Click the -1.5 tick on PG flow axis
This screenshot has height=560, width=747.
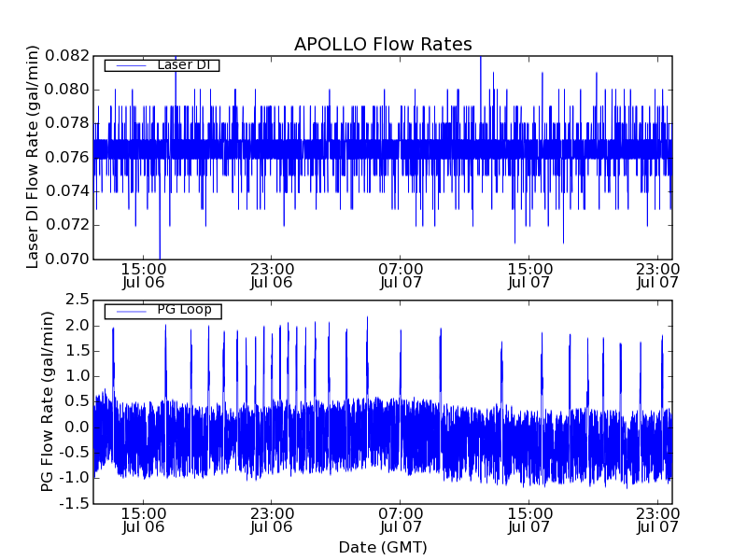pos(75,503)
